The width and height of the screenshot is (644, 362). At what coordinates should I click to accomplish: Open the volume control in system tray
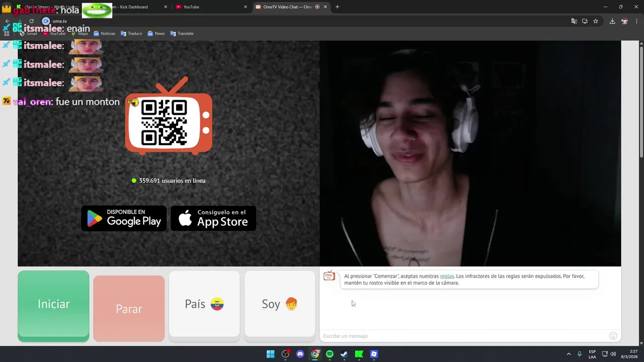(613, 354)
